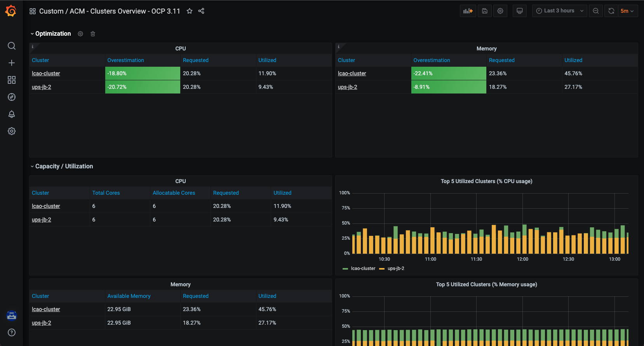The height and width of the screenshot is (346, 644).
Task: Open Grafana home via logo
Action: 11,11
